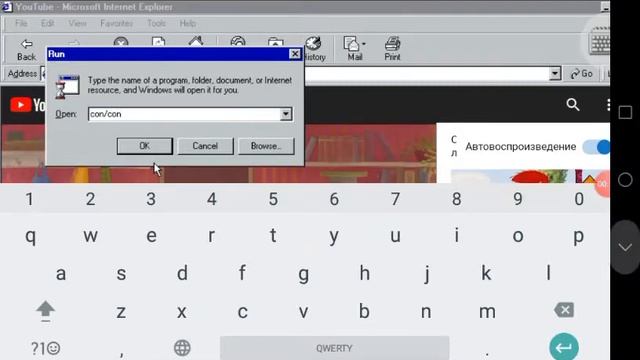This screenshot has height=360, width=640.
Task: Tap the QWERTY space bar
Action: 334,348
